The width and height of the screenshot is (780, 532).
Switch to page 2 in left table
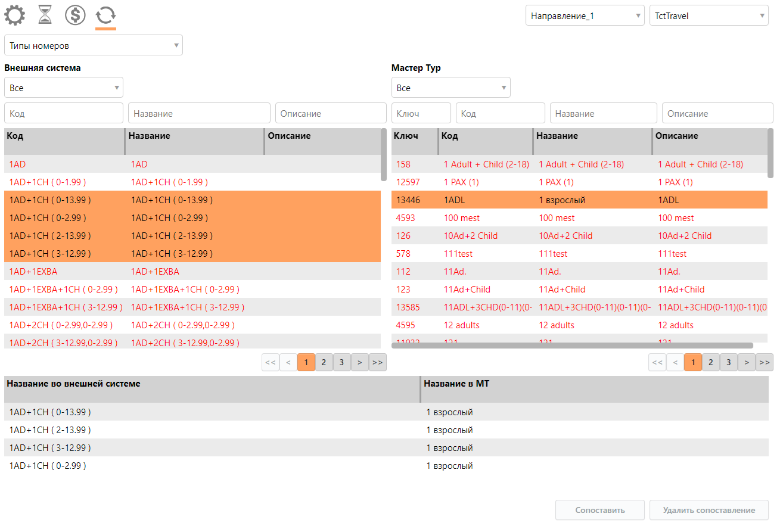click(x=324, y=362)
